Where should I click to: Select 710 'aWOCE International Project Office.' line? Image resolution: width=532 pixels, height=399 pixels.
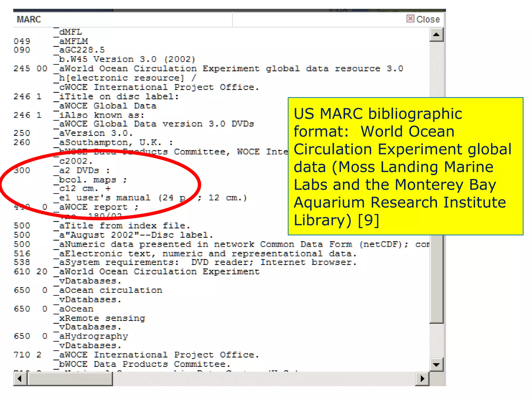point(136,355)
